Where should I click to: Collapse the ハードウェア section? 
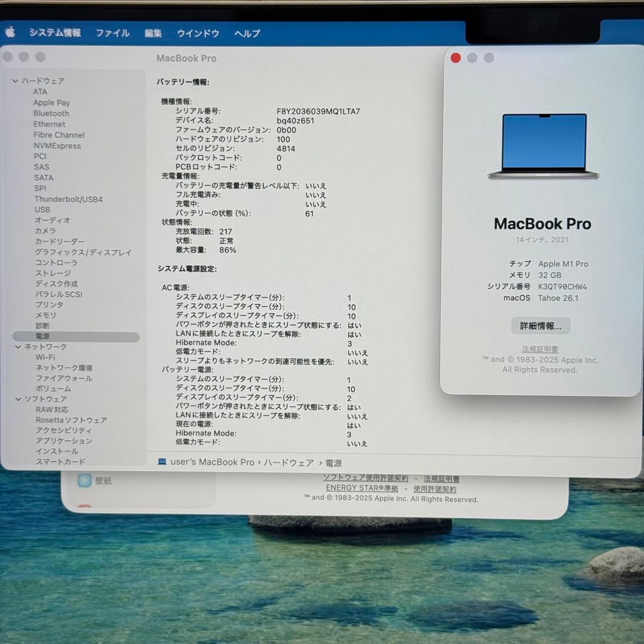15,81
